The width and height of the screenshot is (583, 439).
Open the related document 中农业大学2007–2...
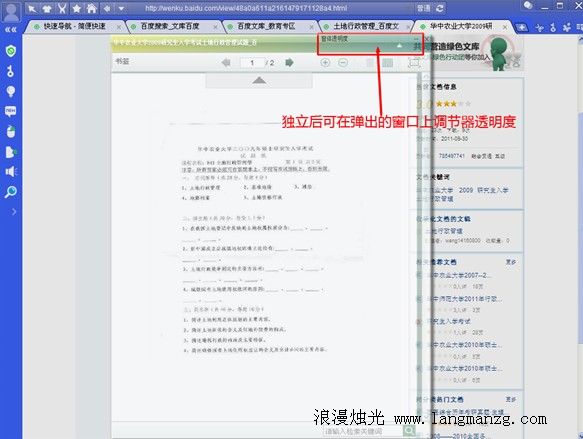pyautogui.click(x=461, y=275)
